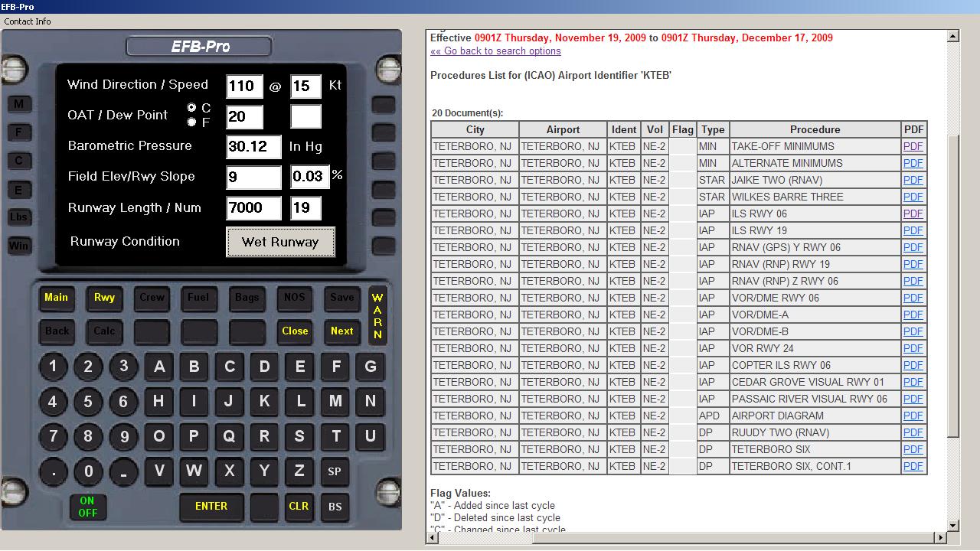Click Go back to search options link

[x=495, y=51]
